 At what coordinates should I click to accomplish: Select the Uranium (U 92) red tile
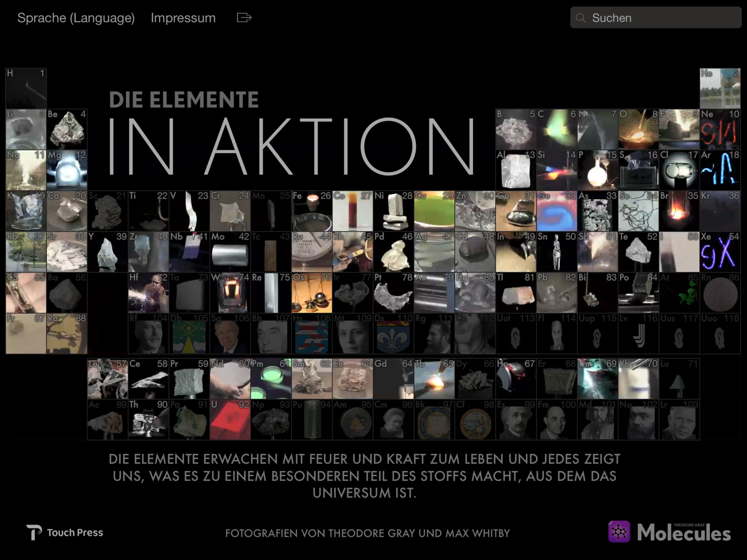click(x=230, y=419)
